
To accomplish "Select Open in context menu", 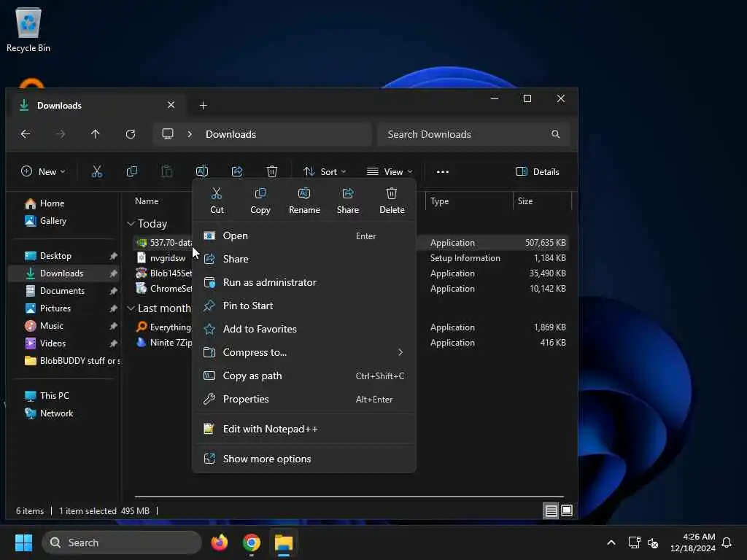I will (x=304, y=236).
